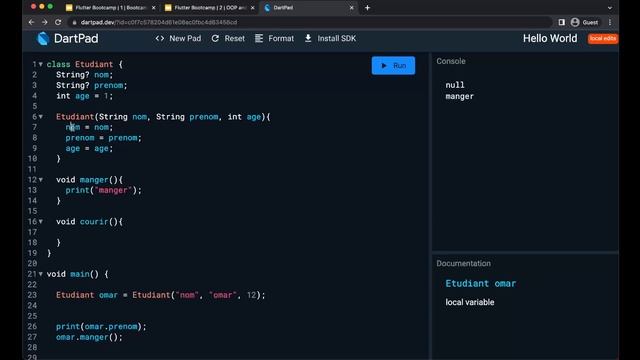Close the Flutter Bootcamp 1 tab
Image resolution: width=640 pixels, height=360 pixels.
pyautogui.click(x=153, y=7)
